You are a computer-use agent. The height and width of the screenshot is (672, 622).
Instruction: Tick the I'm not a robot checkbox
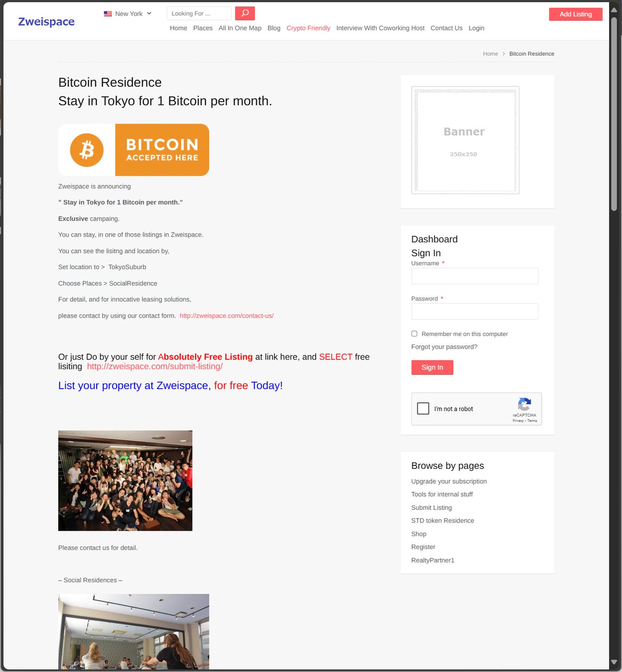423,409
